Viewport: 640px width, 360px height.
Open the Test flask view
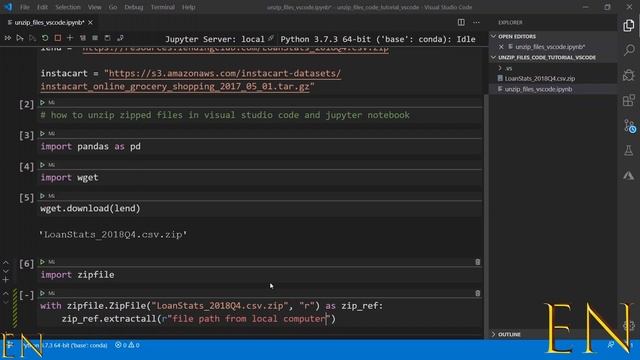coord(629,150)
